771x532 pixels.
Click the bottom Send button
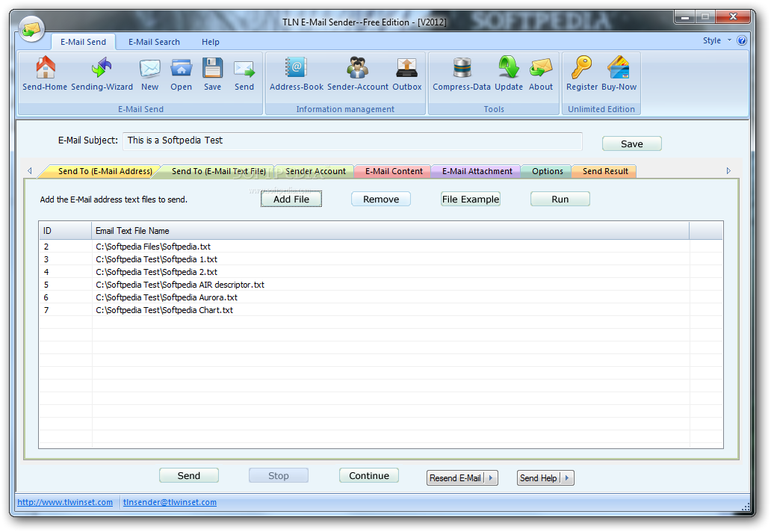pos(189,475)
